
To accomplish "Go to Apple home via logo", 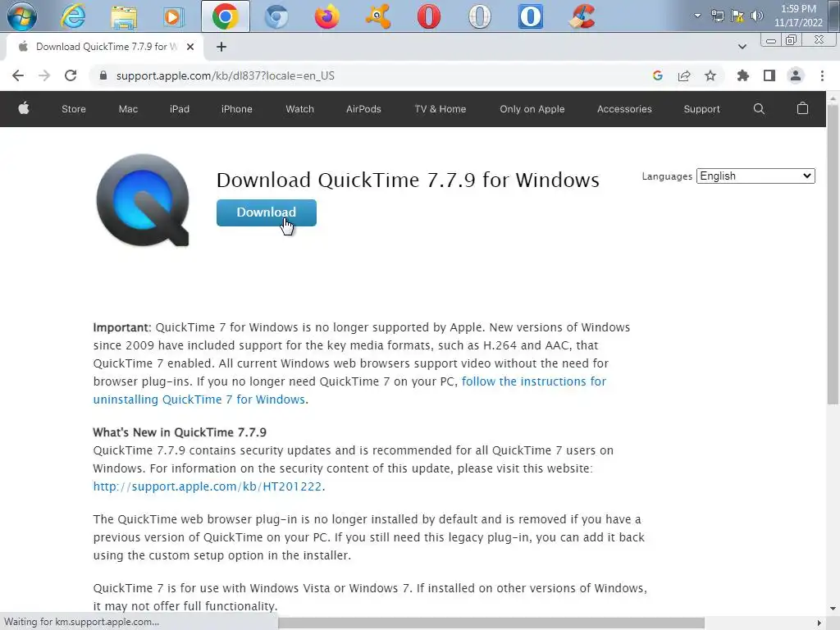I will [x=24, y=109].
